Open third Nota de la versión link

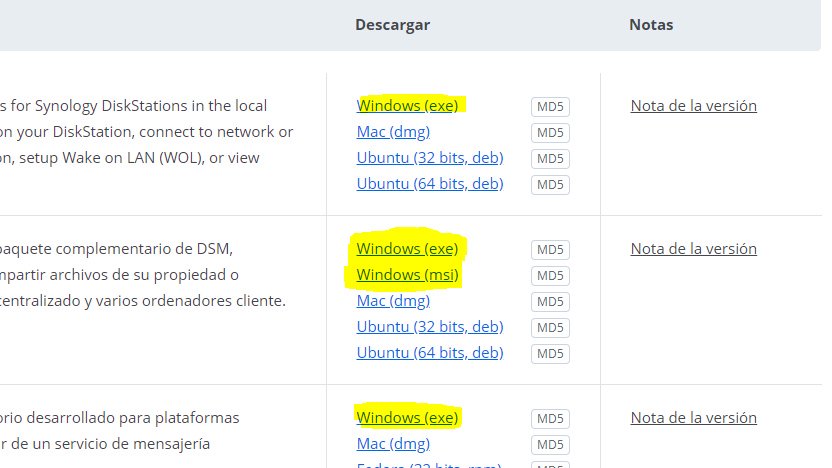point(694,418)
